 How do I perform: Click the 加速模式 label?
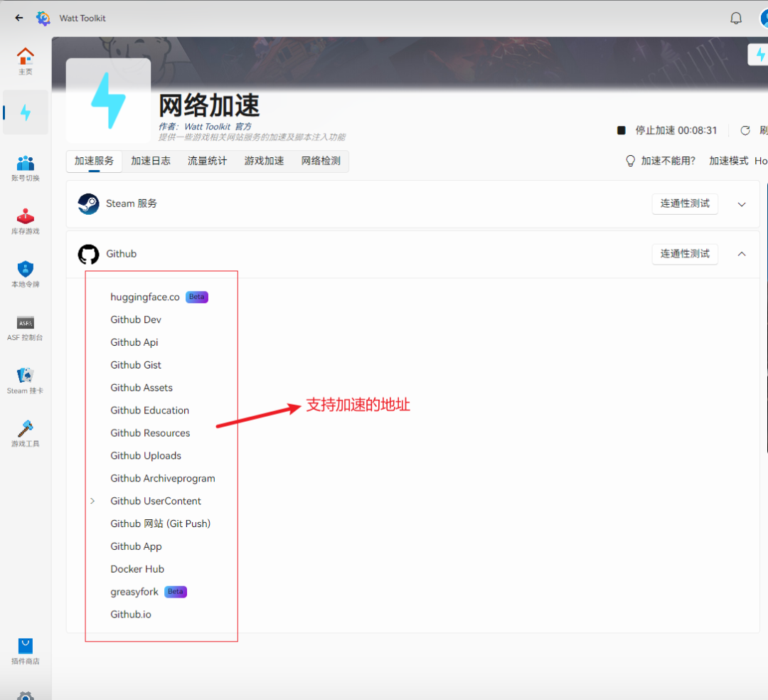pyautogui.click(x=728, y=161)
